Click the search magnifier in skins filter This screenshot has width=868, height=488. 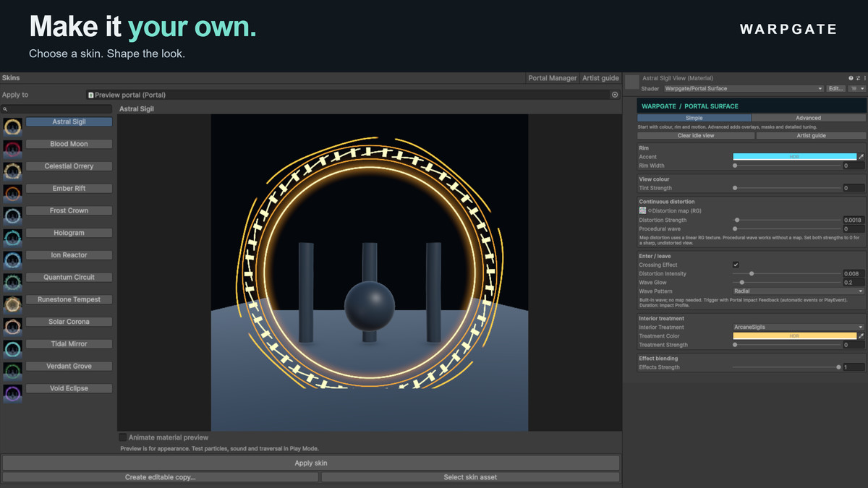pyautogui.click(x=5, y=109)
